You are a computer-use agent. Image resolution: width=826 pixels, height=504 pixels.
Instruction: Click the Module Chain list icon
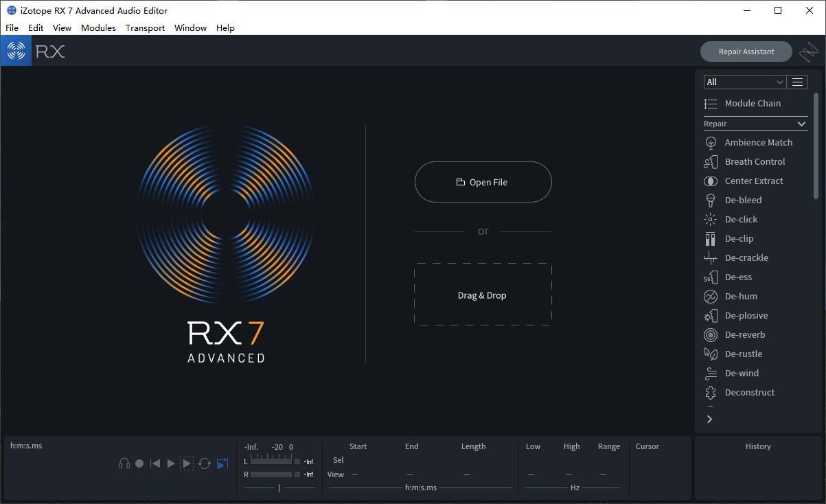(711, 103)
